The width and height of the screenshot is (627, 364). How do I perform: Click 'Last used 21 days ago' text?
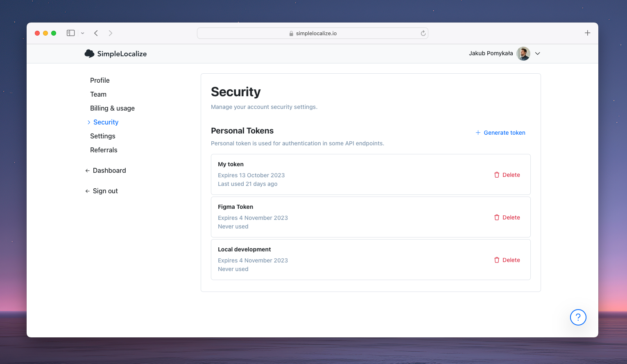[248, 184]
